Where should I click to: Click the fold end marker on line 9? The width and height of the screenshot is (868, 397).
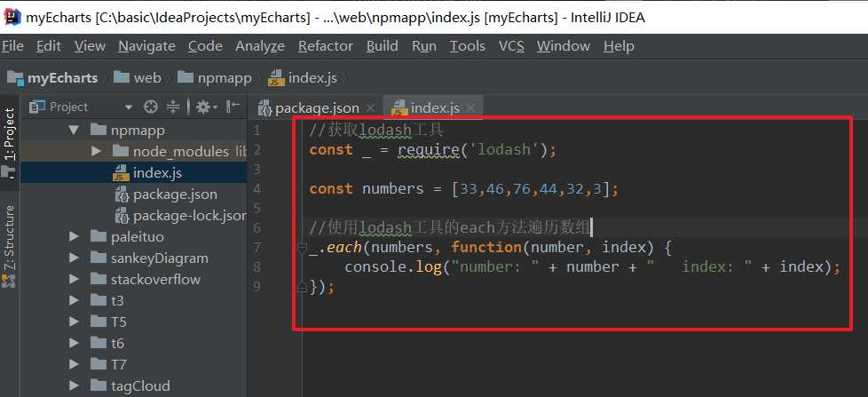point(302,287)
